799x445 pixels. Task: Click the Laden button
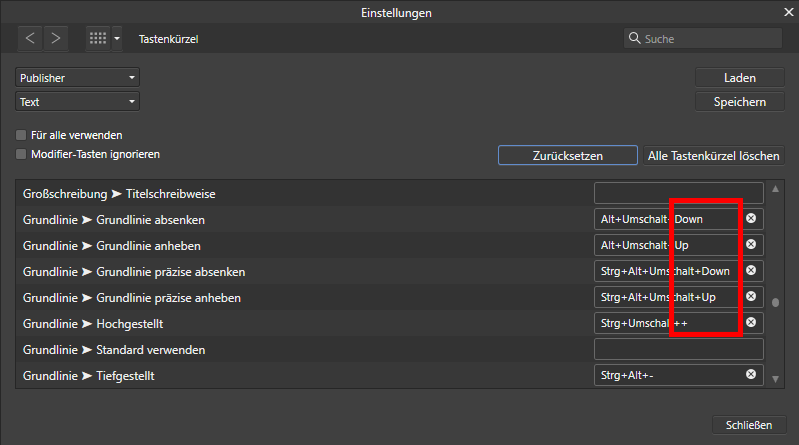point(740,78)
